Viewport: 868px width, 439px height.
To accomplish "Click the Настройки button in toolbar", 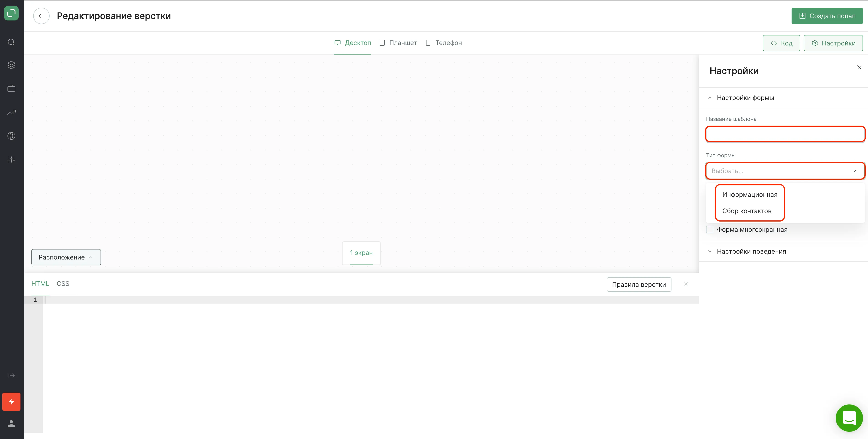I will pyautogui.click(x=833, y=43).
